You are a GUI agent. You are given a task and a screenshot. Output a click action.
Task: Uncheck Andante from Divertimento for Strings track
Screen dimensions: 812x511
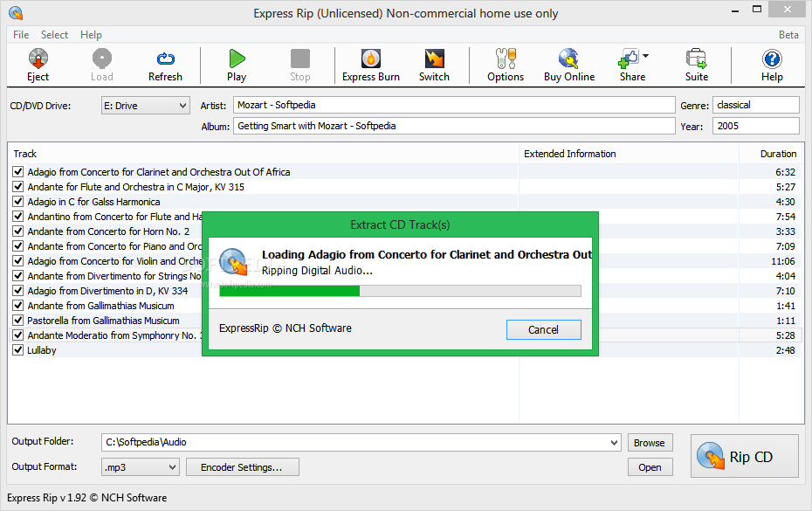pos(18,276)
